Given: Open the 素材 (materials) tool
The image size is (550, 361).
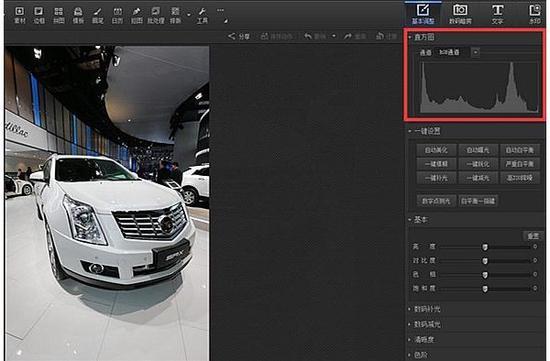Looking at the screenshot, I should click(x=20, y=15).
